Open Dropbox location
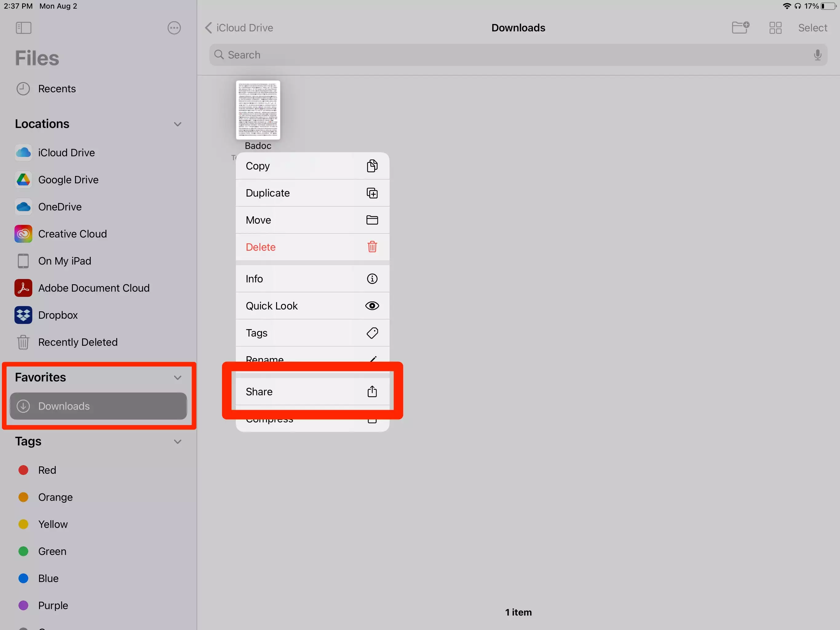 point(58,315)
